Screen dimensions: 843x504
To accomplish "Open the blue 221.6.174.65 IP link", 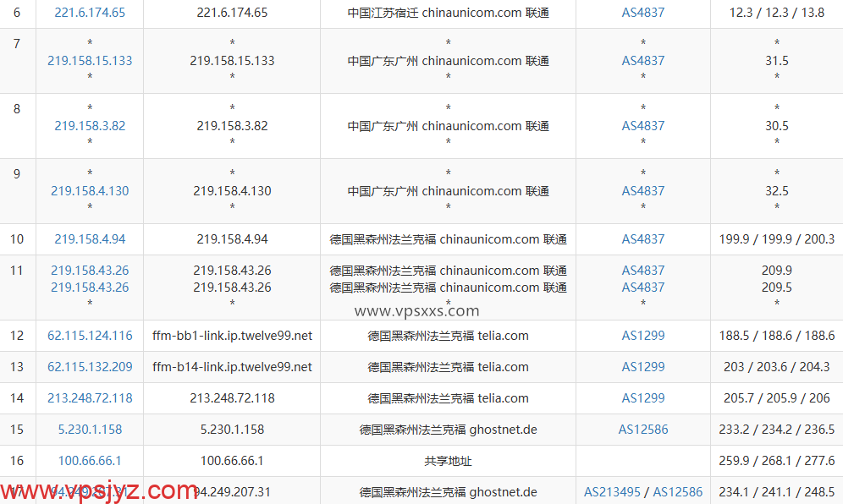I will pos(90,13).
